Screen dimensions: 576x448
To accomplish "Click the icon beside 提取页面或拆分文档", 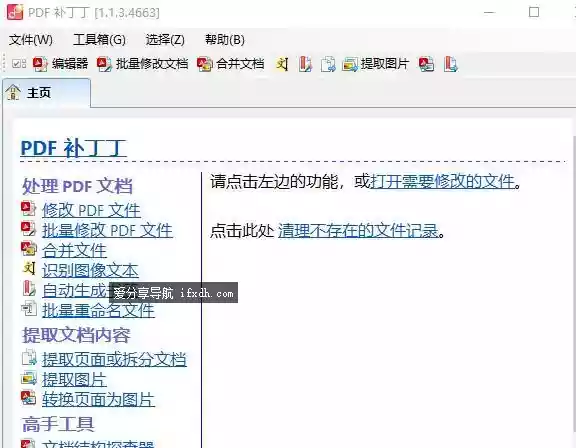I will (x=29, y=358).
